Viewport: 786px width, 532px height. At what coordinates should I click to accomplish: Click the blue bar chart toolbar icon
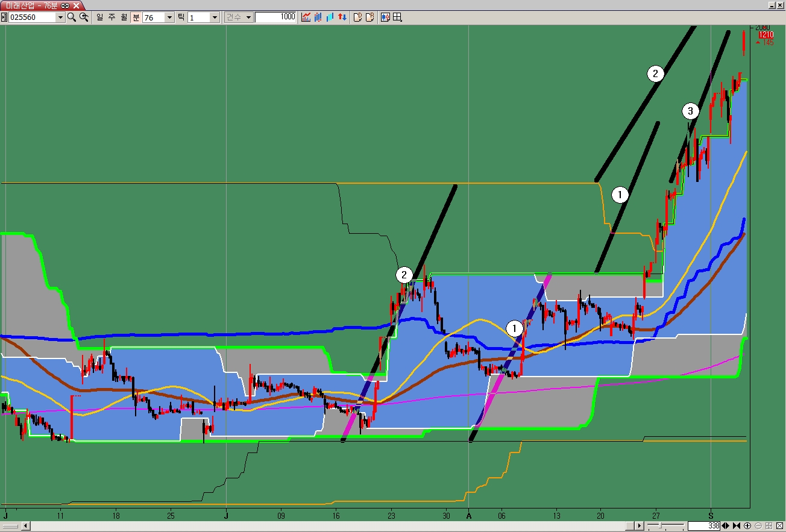(x=330, y=17)
